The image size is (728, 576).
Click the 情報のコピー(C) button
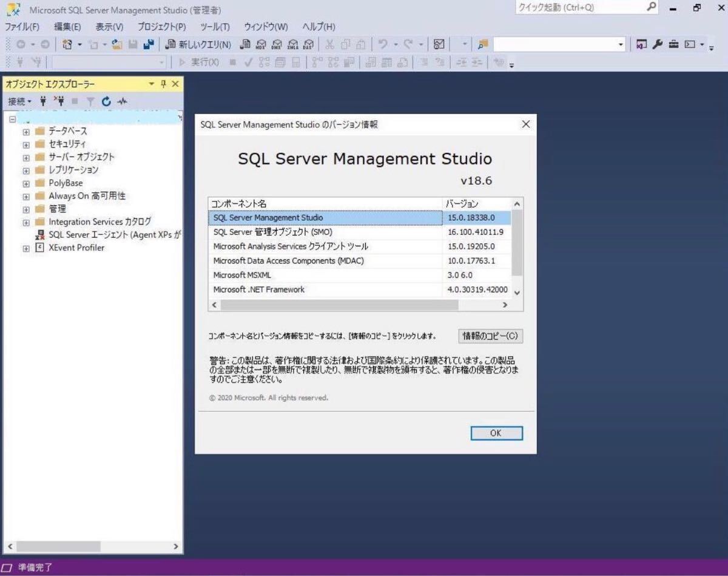coord(490,336)
